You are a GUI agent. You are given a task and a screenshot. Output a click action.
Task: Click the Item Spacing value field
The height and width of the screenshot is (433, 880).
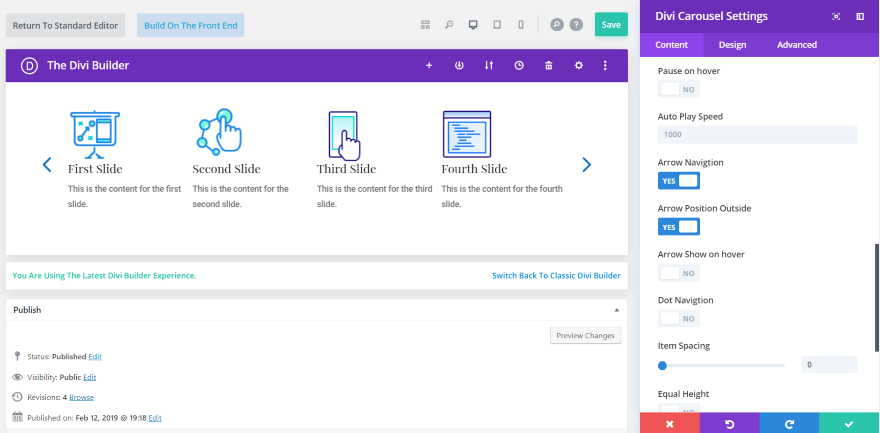pyautogui.click(x=829, y=365)
